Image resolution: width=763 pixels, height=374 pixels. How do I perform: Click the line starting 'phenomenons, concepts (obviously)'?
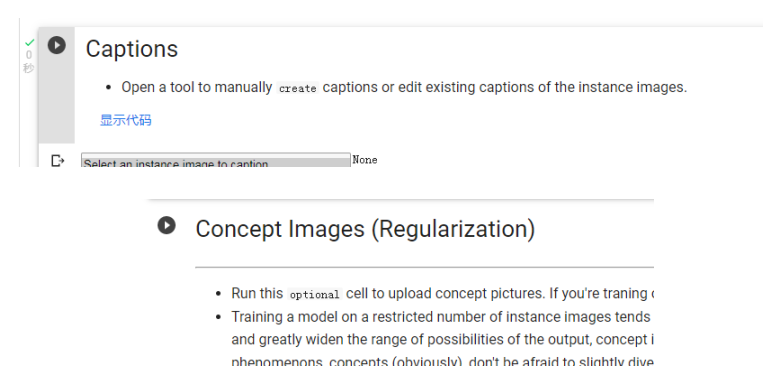(442, 362)
